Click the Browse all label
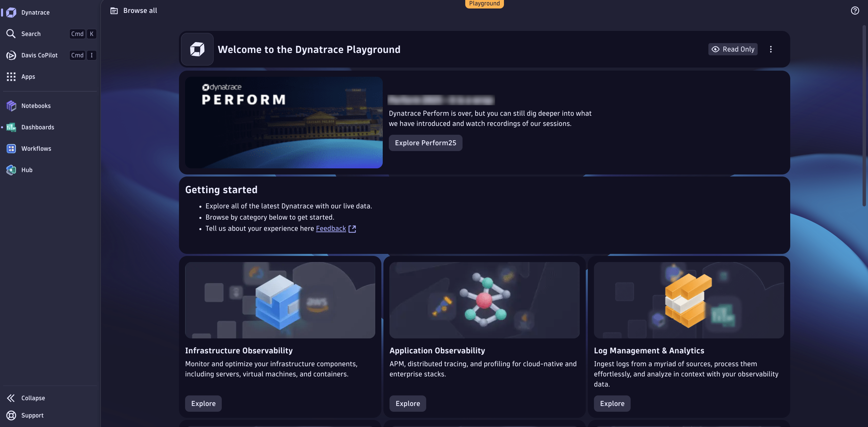Screen dimensions: 868x427 pyautogui.click(x=140, y=11)
